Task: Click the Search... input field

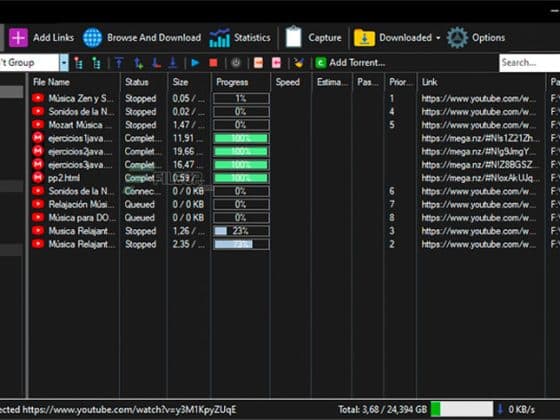Action: point(529,63)
